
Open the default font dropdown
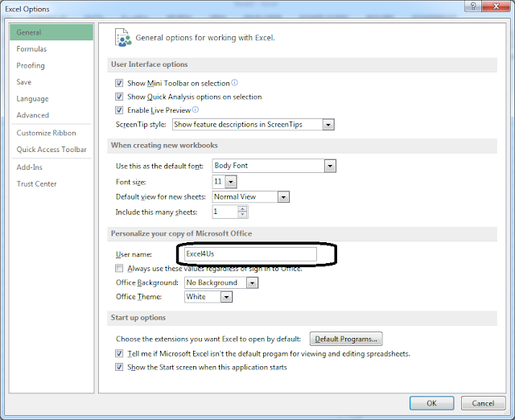[x=330, y=166]
